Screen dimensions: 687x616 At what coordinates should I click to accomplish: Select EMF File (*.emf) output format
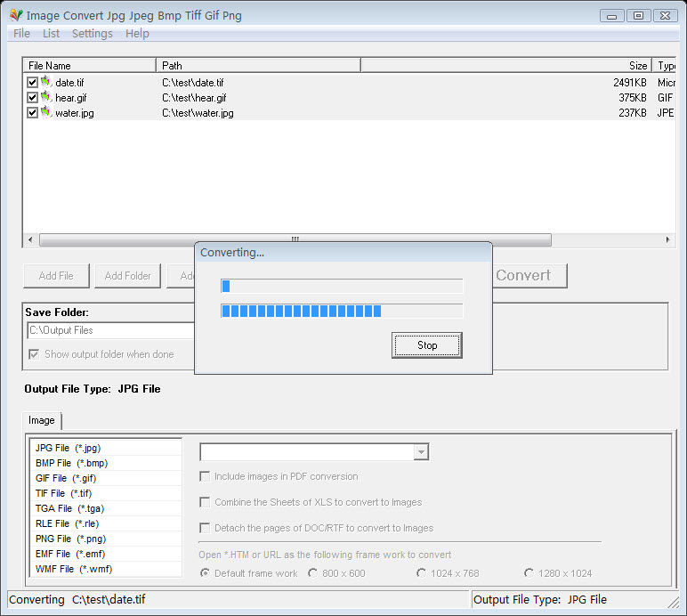click(106, 554)
